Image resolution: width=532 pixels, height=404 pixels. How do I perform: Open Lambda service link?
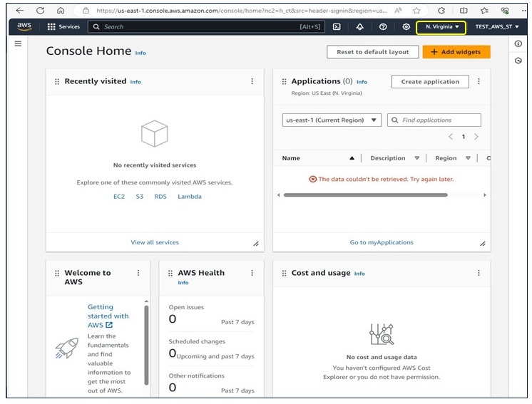(190, 196)
